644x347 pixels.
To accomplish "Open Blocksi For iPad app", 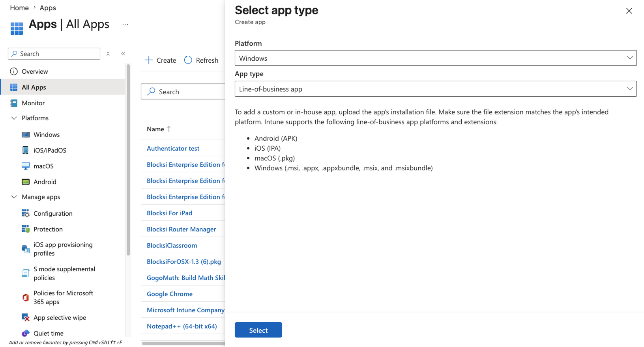I will pos(170,213).
